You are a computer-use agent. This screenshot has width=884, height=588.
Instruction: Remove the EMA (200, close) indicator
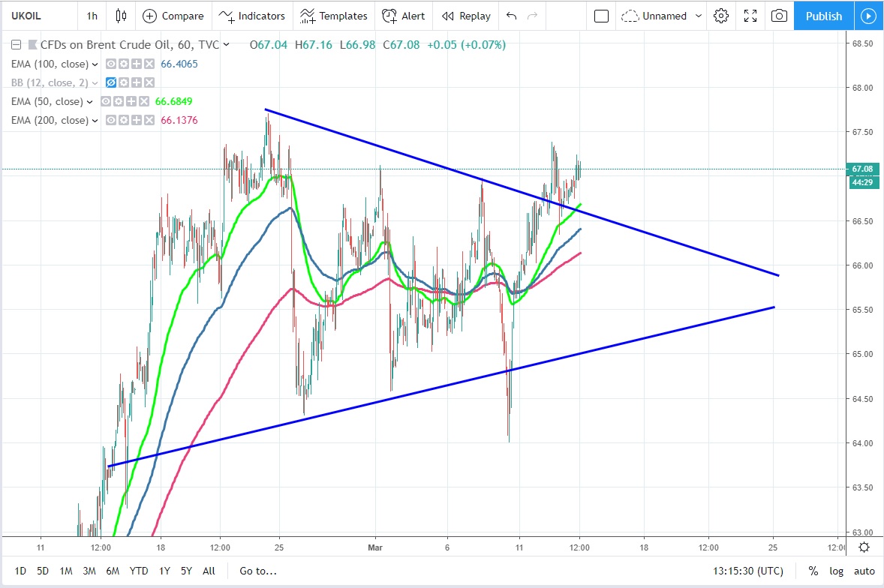click(149, 120)
